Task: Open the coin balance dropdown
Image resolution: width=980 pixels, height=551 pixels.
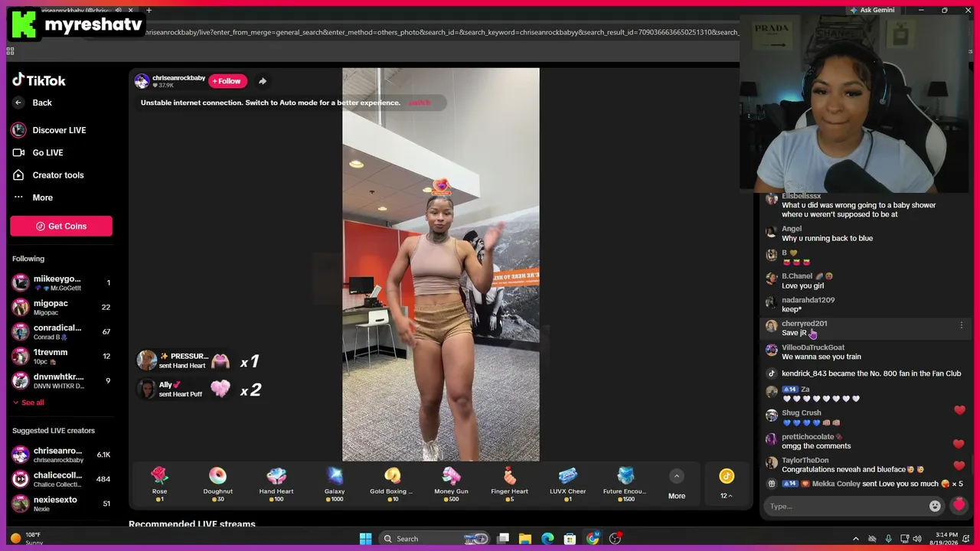Action: pyautogui.click(x=726, y=484)
